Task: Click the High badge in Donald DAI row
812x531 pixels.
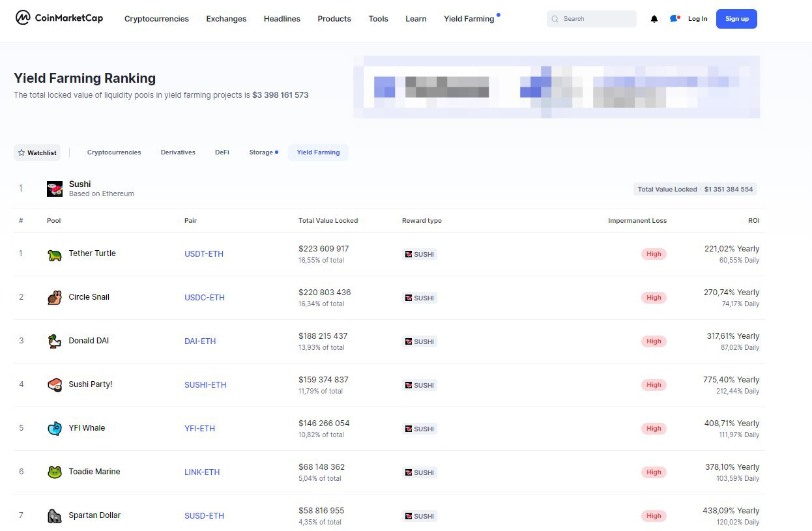Action: pyautogui.click(x=654, y=341)
